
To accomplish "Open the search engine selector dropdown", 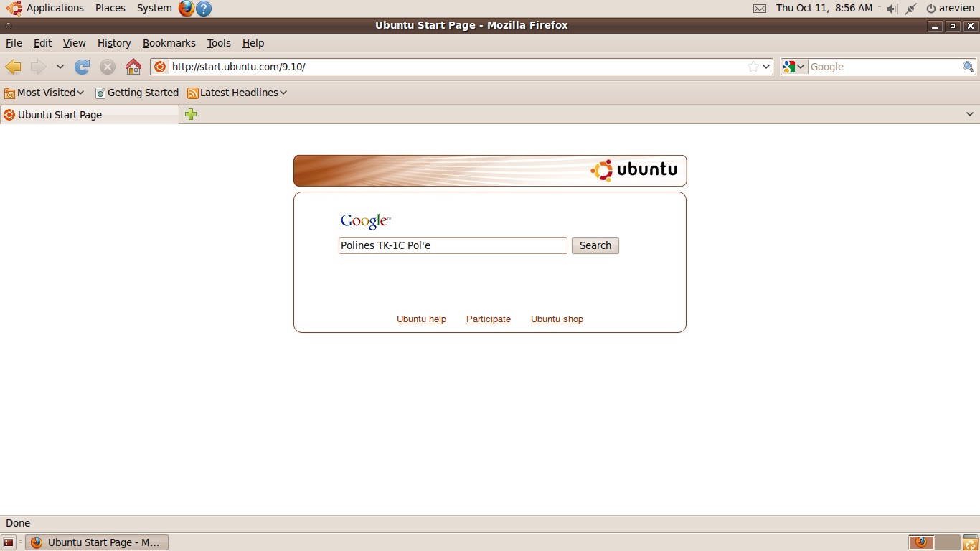I will tap(794, 67).
